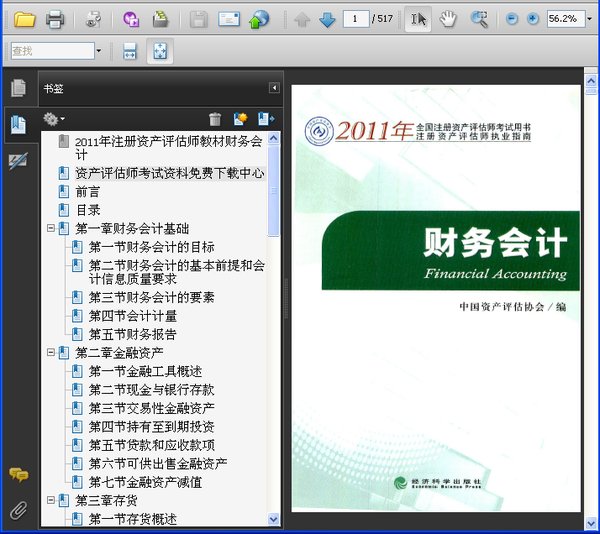Jump to 第一节金融工具概述
This screenshot has width=600, height=534.
(x=145, y=371)
